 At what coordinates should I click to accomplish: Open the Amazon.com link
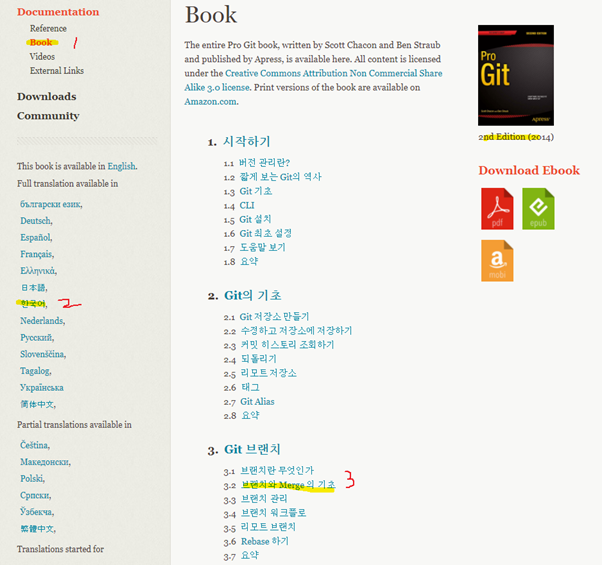pos(211,102)
